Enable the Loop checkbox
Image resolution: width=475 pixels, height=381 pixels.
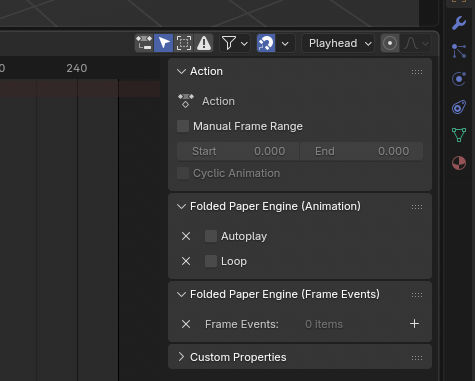[x=211, y=261]
